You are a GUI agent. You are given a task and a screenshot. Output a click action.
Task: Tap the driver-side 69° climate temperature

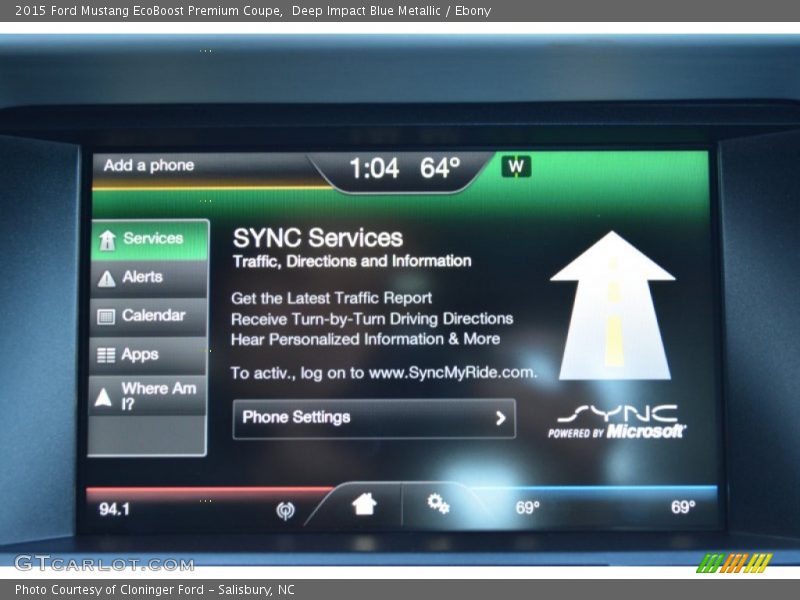coord(527,508)
